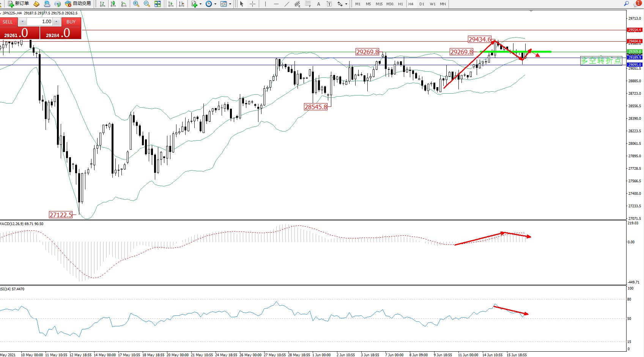This screenshot has height=357, width=644.
Task: Toggle the AutoTrading button
Action: (78, 4)
